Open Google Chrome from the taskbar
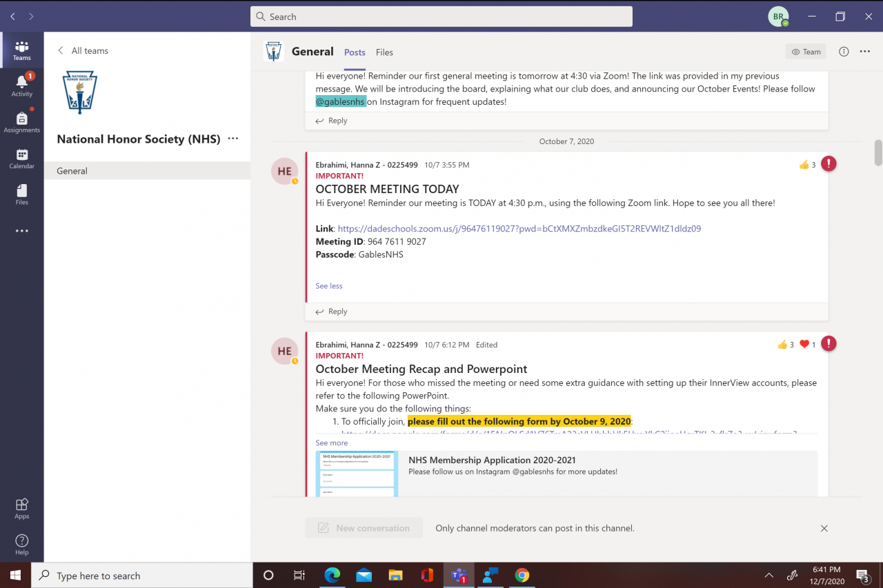This screenshot has width=883, height=588. click(x=522, y=575)
